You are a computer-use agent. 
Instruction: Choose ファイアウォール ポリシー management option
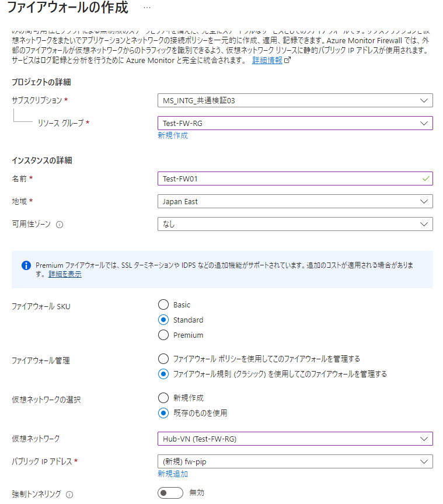[x=163, y=358]
